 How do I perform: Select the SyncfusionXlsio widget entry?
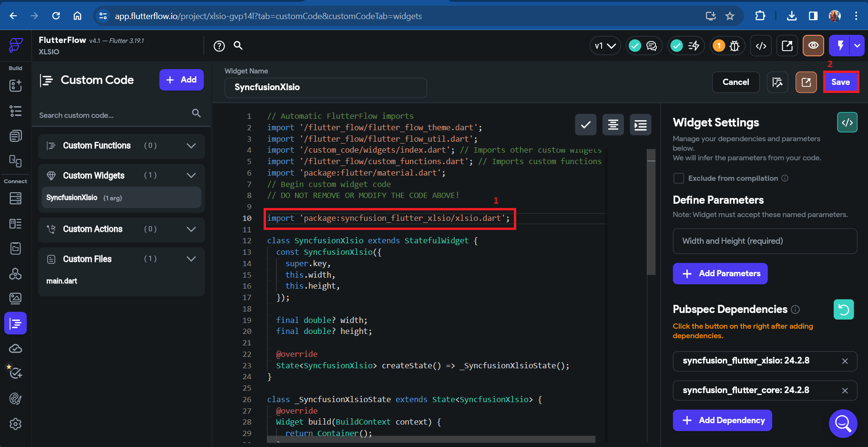coord(122,198)
